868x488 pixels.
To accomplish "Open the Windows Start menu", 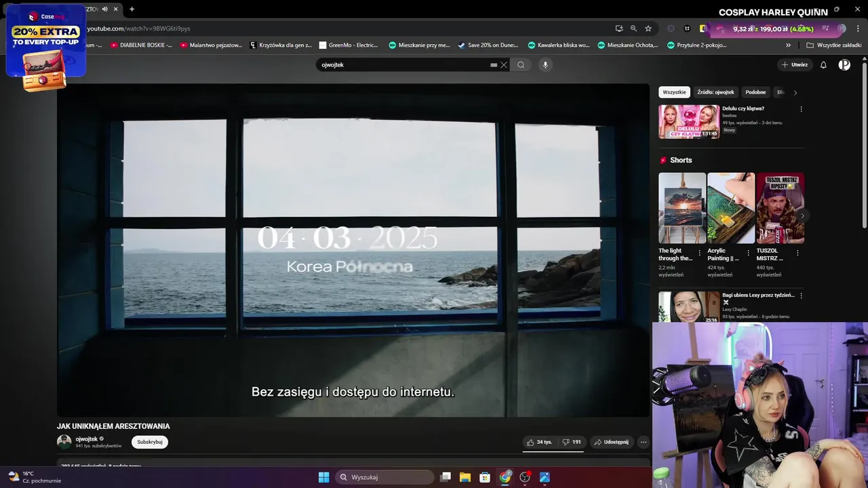I will 323,477.
